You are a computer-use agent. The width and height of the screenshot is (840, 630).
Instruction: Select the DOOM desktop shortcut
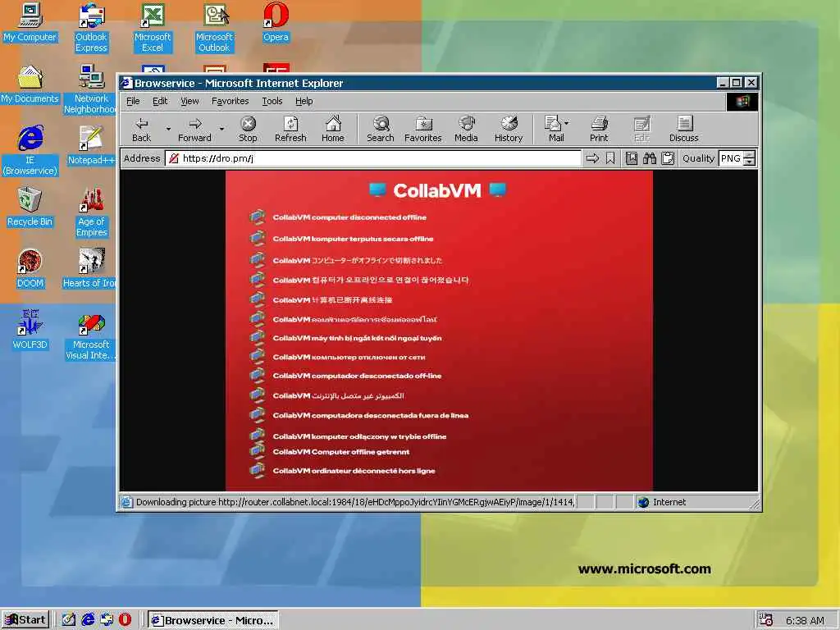(x=30, y=269)
